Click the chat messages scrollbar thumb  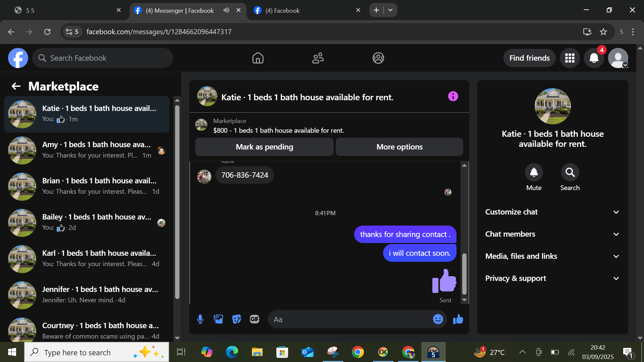[464, 274]
